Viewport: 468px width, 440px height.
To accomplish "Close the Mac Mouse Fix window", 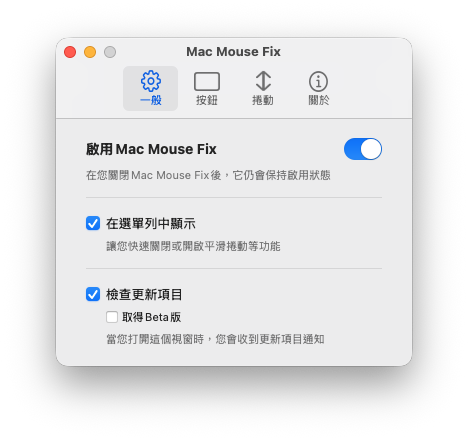I will pos(70,52).
